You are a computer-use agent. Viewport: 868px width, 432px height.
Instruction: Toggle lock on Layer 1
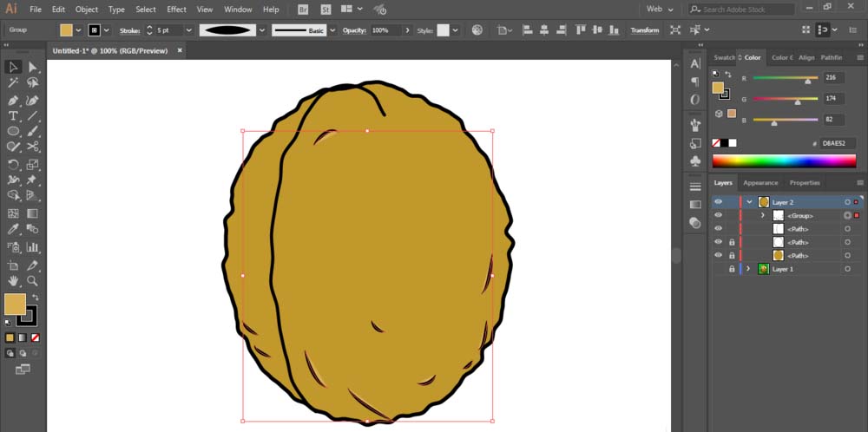(x=732, y=269)
